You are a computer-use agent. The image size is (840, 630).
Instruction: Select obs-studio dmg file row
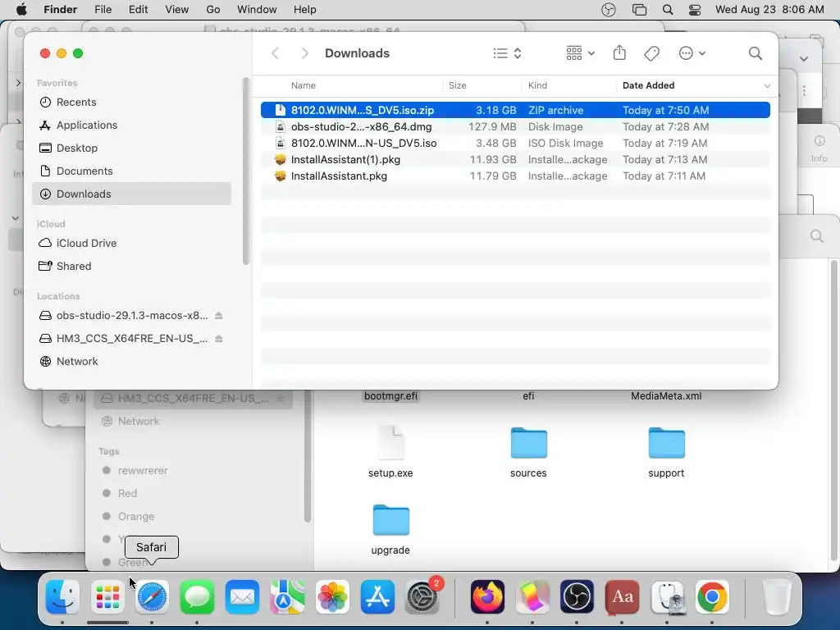point(515,127)
